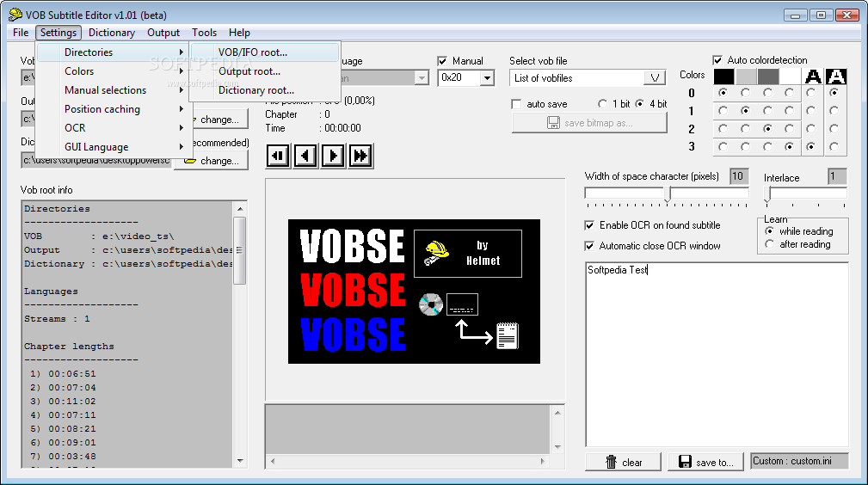Image resolution: width=868 pixels, height=485 pixels.
Task: Click the dictionary change... button
Action: (x=212, y=161)
